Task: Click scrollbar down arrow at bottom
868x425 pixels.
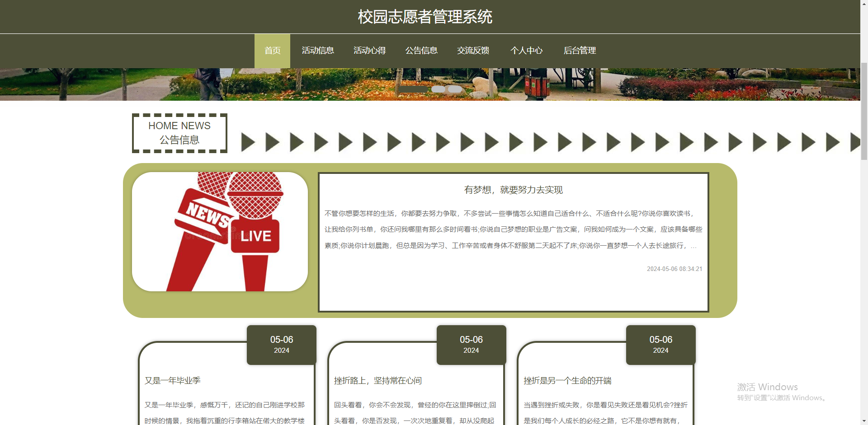Action: (864, 421)
